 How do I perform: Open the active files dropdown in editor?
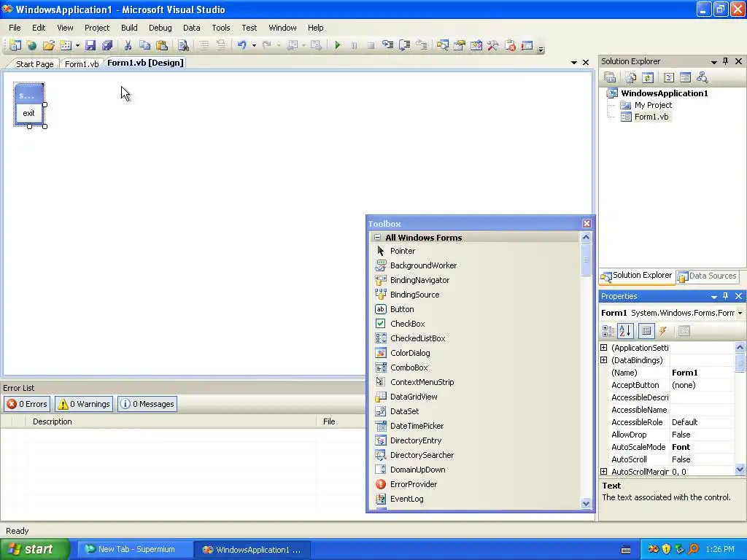pyautogui.click(x=573, y=63)
